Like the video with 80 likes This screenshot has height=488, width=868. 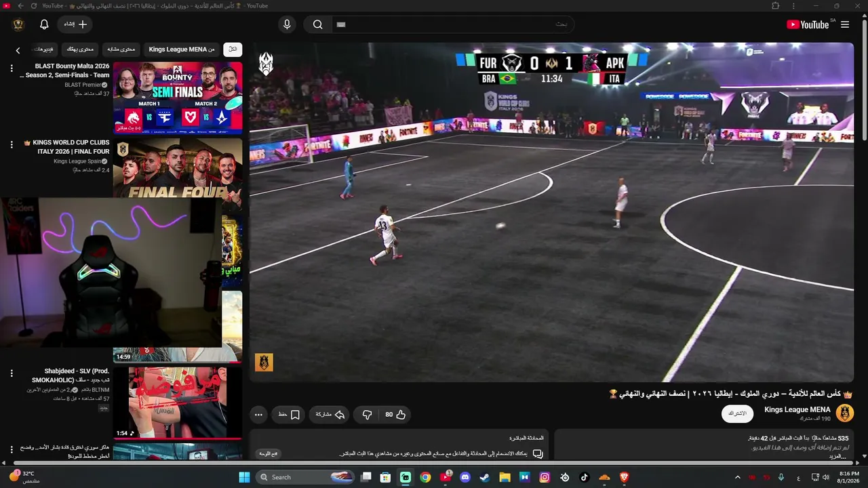click(395, 414)
